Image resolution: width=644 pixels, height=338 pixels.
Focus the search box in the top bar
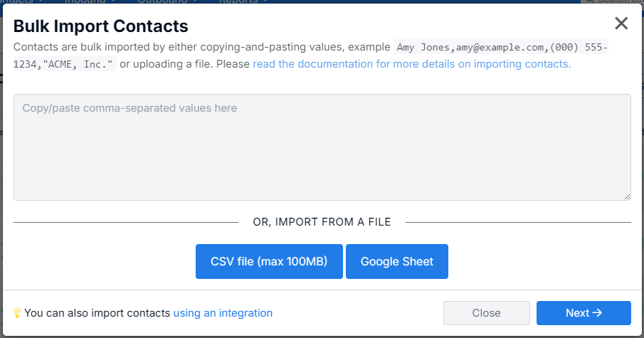pyautogui.click(x=612, y=1)
